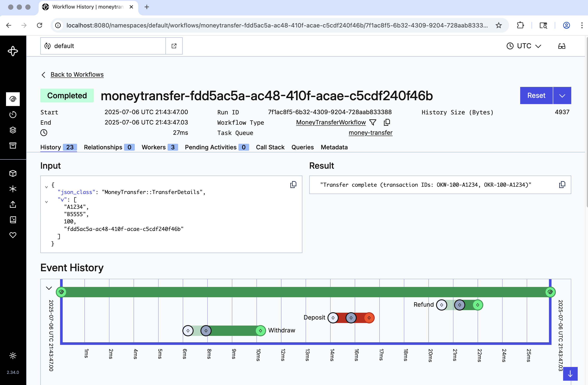The image size is (588, 385).
Task: Toggle the UI theme with the sun icon
Action: (x=13, y=356)
